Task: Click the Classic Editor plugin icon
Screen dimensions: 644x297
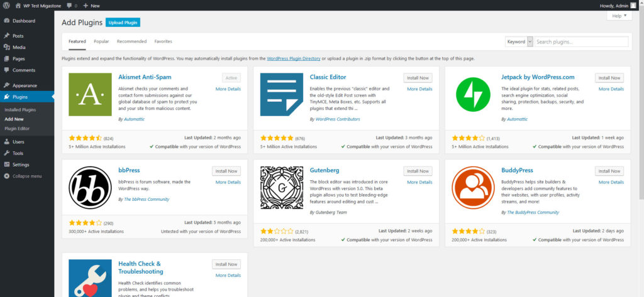Action: click(x=282, y=94)
